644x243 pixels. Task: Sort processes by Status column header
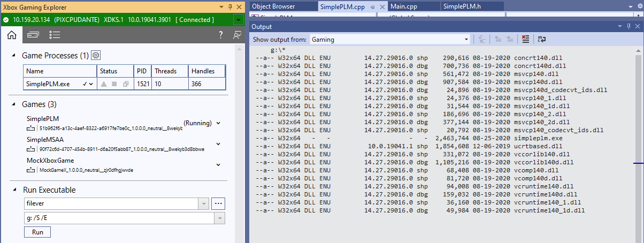tap(115, 71)
